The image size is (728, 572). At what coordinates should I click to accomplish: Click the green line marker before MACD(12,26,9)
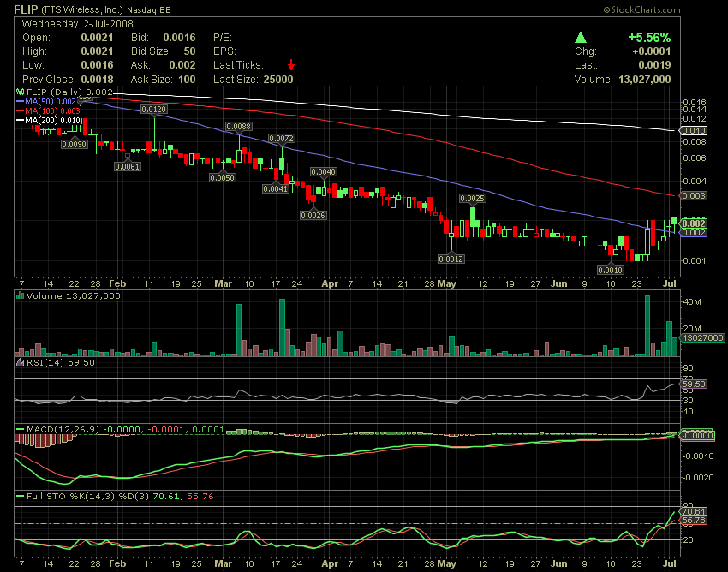(20, 430)
